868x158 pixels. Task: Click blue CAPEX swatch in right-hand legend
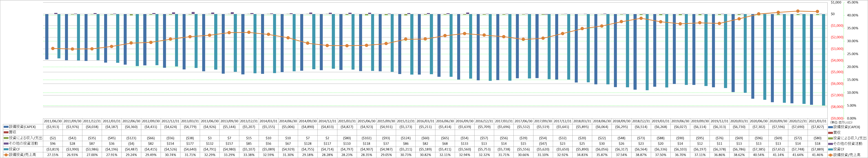coord(831,127)
